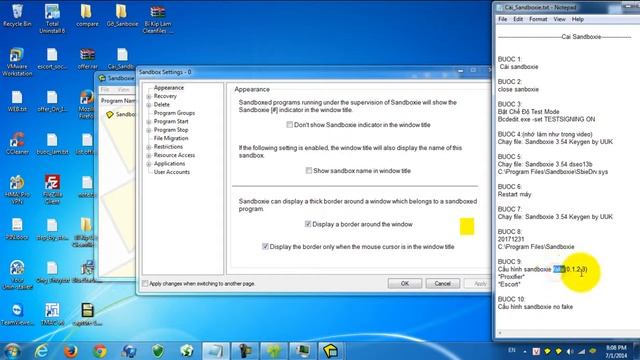Image resolution: width=640 pixels, height=360 pixels.
Task: Select Appearance in the settings tree
Action: (x=169, y=88)
